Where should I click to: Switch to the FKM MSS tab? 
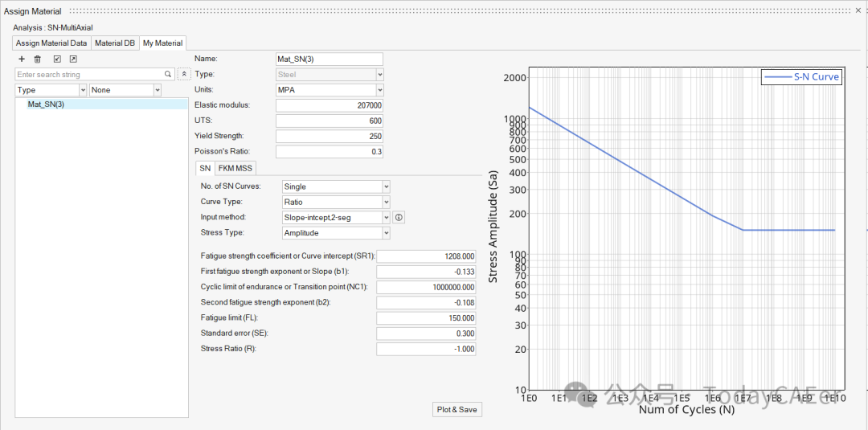235,168
